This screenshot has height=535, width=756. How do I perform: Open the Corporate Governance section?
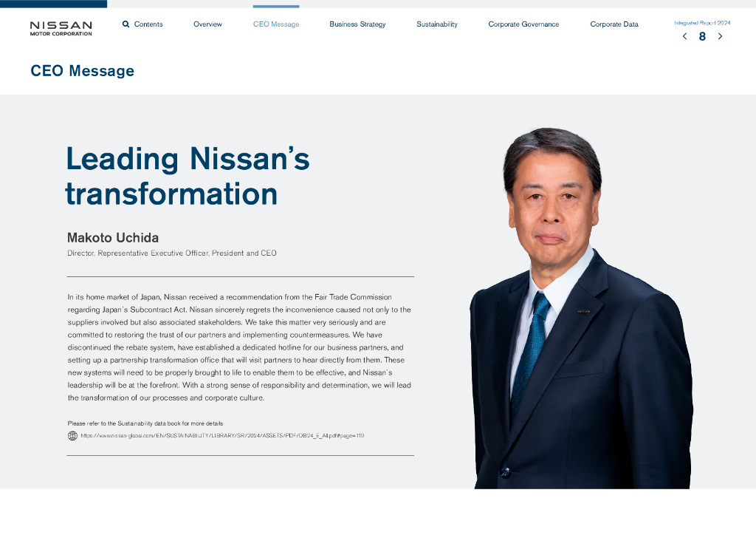523,24
